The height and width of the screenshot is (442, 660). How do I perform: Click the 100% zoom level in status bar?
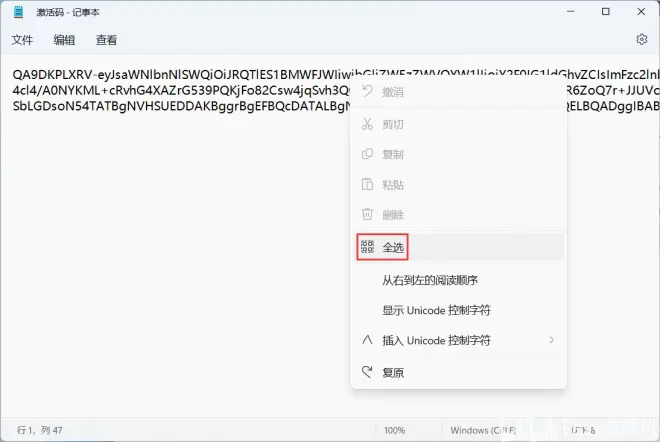click(394, 430)
